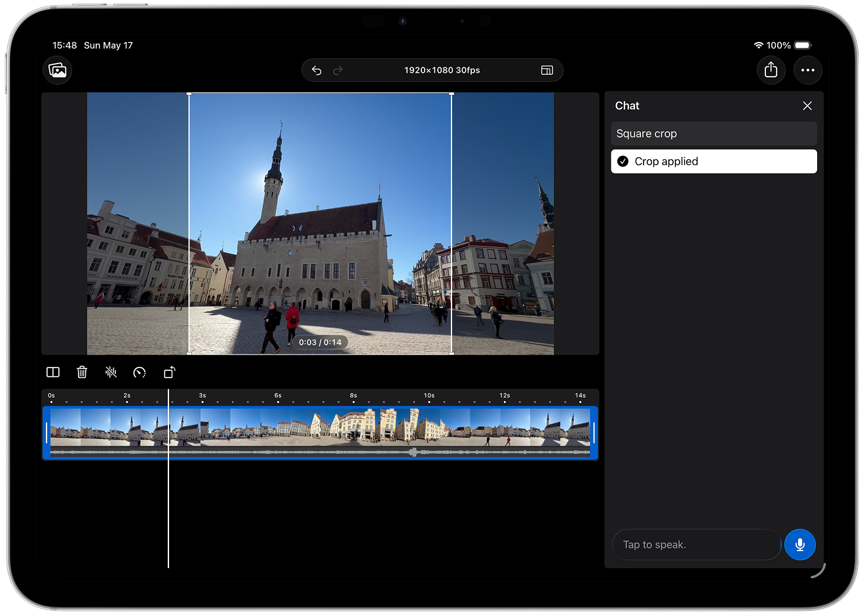Tap the battery indicator in status bar

point(803,45)
